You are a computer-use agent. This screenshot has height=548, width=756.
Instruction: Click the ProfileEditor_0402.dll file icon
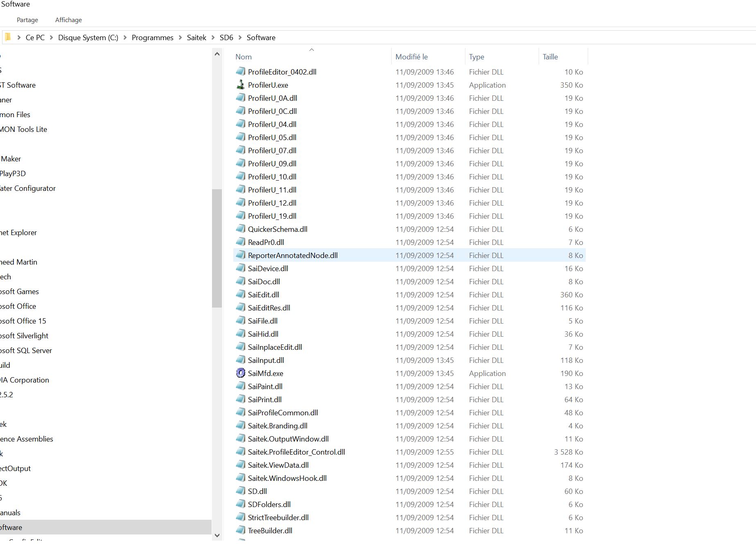point(241,72)
